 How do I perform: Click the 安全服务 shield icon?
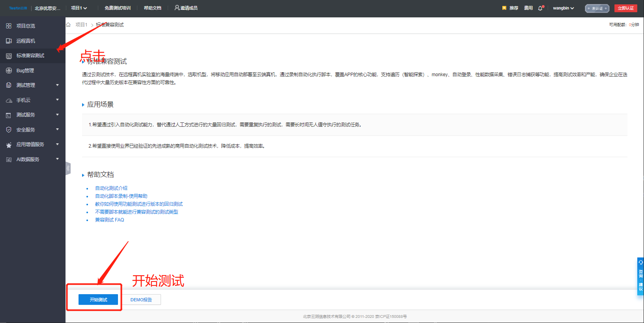[x=9, y=130]
